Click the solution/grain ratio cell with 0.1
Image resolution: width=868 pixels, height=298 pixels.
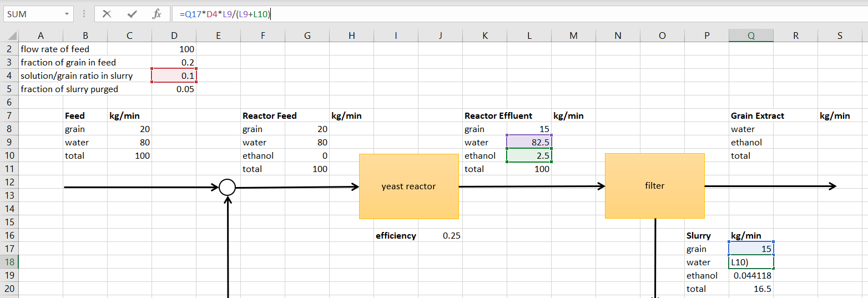(x=174, y=76)
